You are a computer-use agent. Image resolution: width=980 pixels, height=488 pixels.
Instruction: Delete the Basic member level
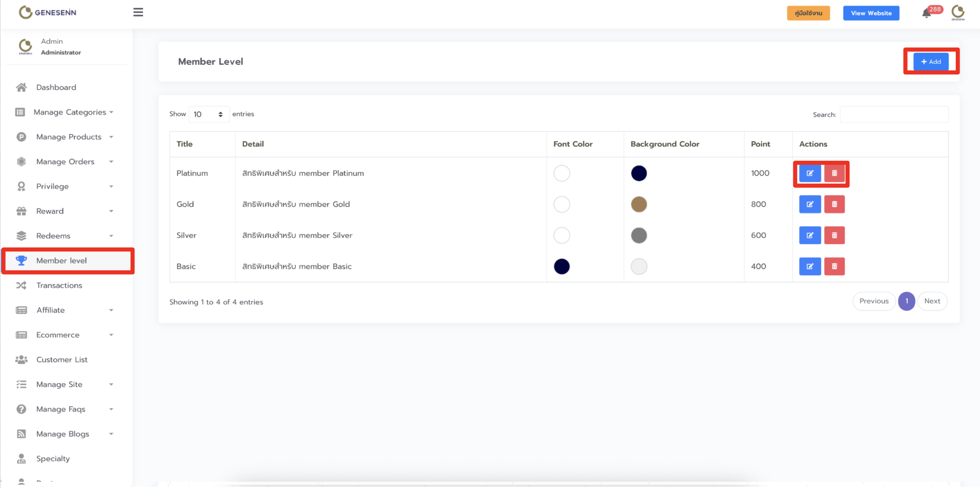coord(834,266)
